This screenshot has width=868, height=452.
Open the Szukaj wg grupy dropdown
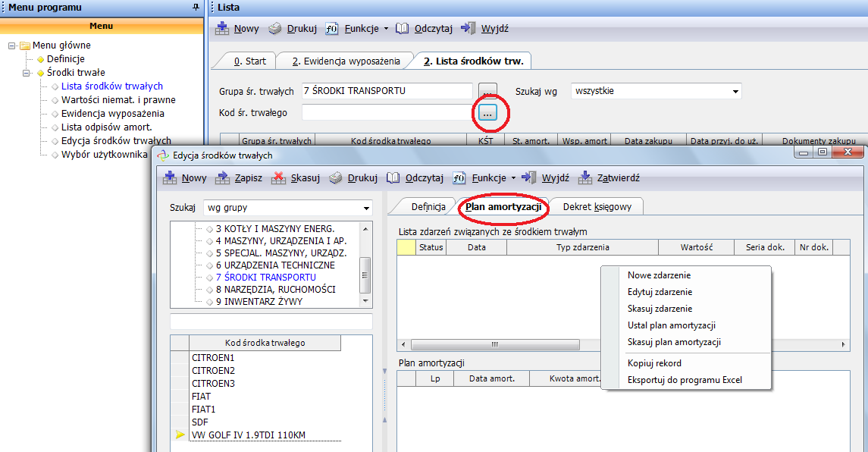[366, 209]
